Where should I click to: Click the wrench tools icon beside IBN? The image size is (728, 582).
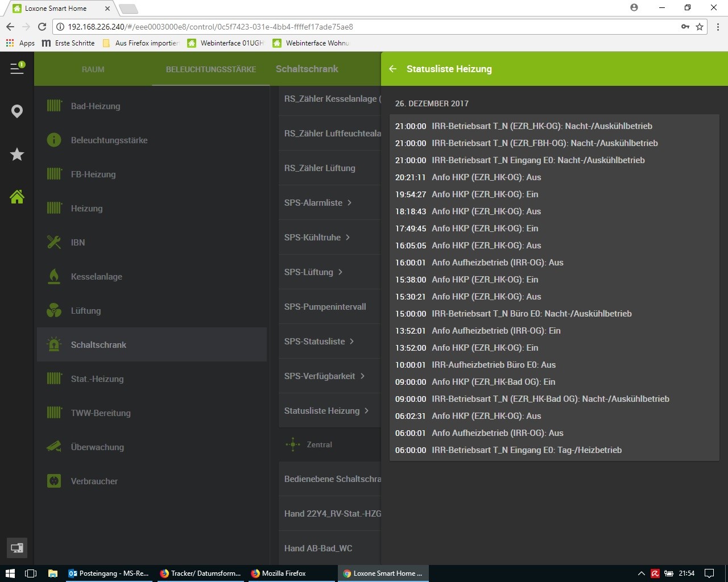54,242
